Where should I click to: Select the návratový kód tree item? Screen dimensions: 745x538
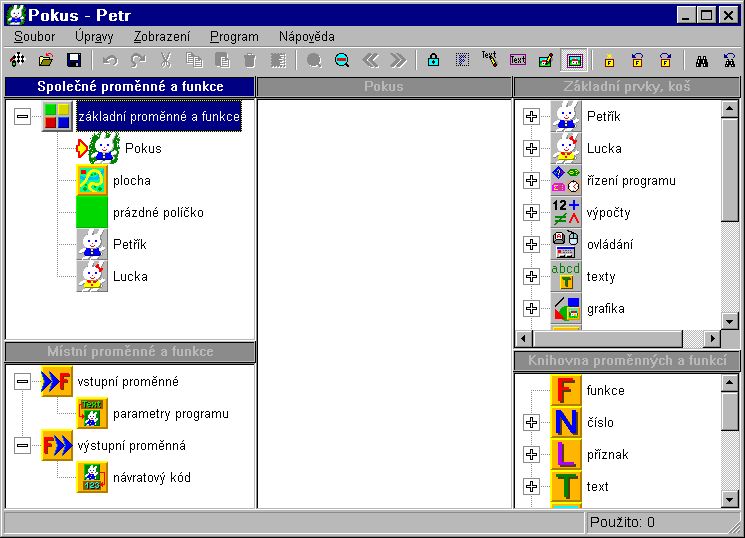coord(151,478)
